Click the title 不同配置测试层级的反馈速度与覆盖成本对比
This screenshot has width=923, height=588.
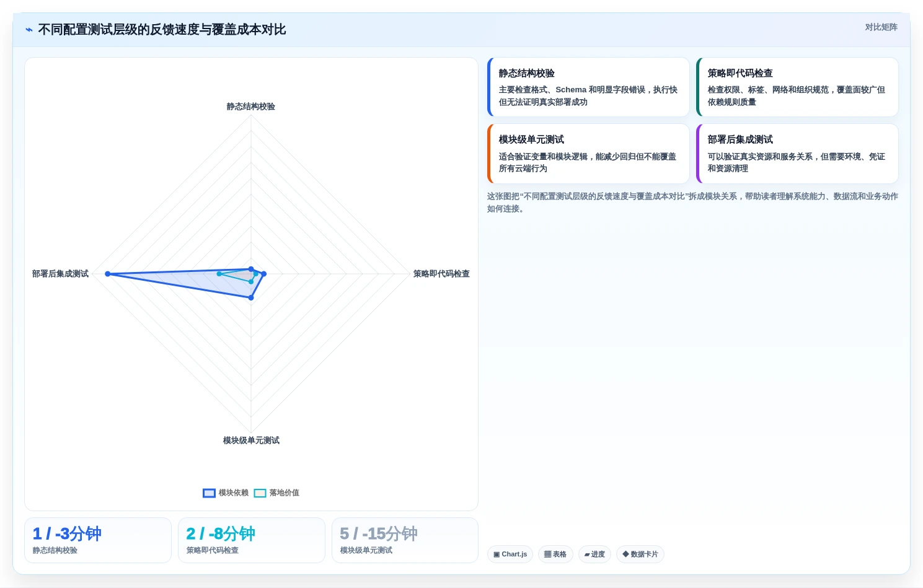click(x=162, y=30)
